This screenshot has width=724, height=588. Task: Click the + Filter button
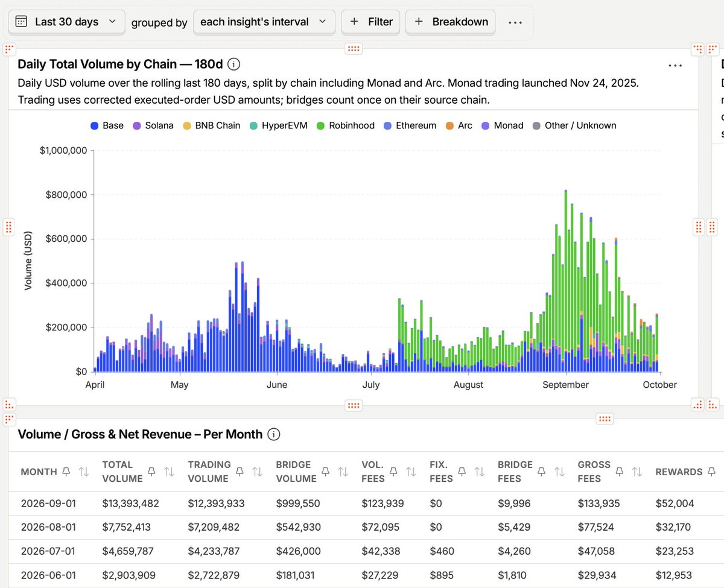tap(371, 22)
